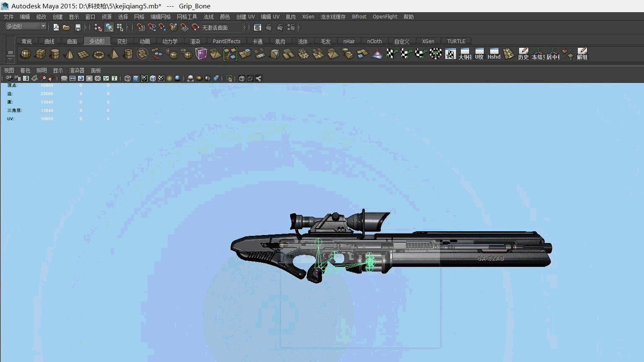Open the 帮助 menu
The image size is (644, 362).
(408, 17)
